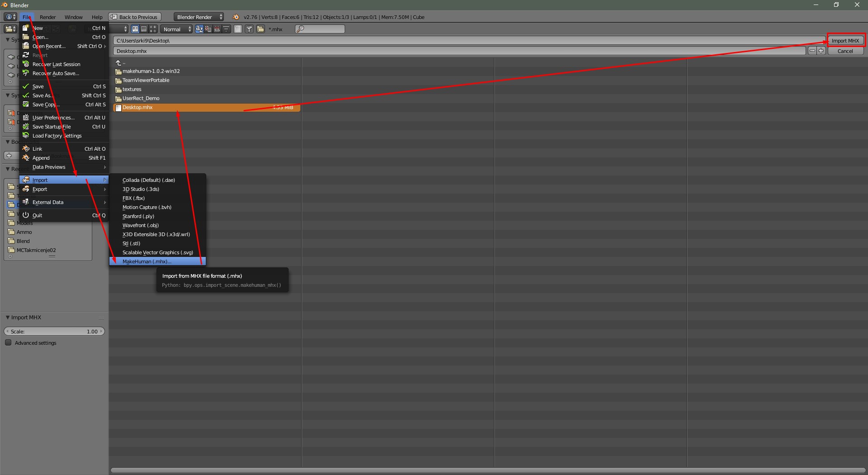Image resolution: width=868 pixels, height=475 pixels.
Task: Click the Blender logo icon in header
Action: pos(236,17)
